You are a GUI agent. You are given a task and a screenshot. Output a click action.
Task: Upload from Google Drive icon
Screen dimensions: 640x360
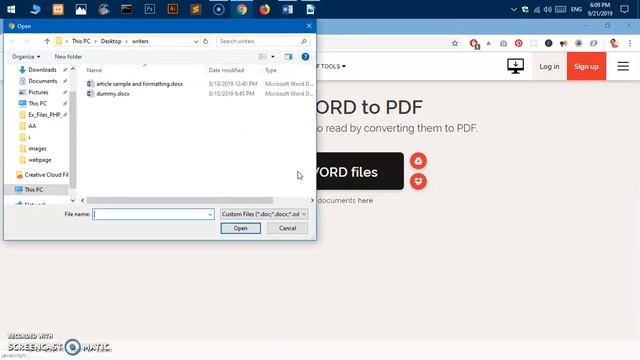pos(418,161)
